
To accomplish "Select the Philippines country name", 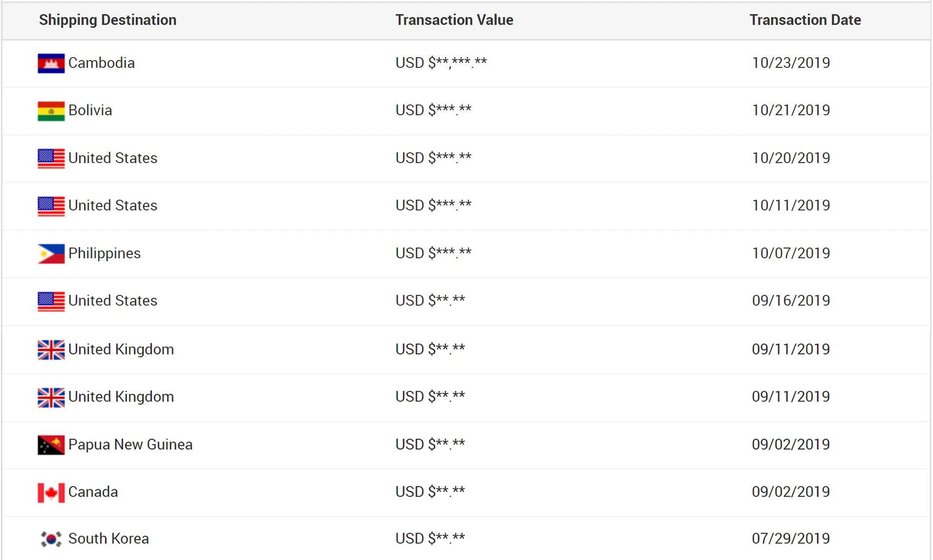I will click(x=105, y=253).
